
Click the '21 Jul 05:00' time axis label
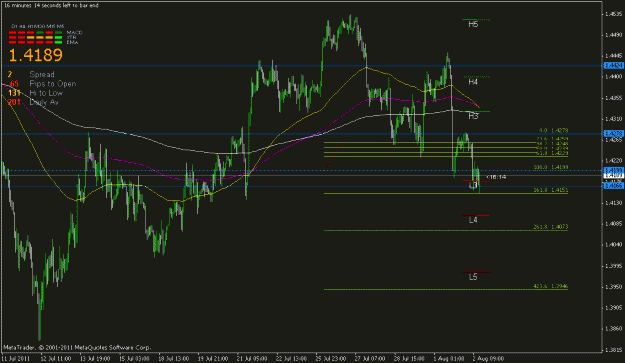tap(252, 359)
